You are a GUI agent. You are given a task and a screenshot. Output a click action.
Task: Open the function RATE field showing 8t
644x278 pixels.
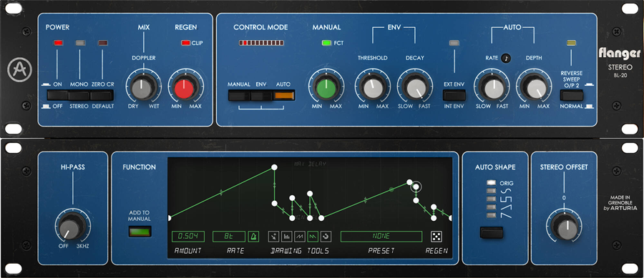(x=229, y=237)
